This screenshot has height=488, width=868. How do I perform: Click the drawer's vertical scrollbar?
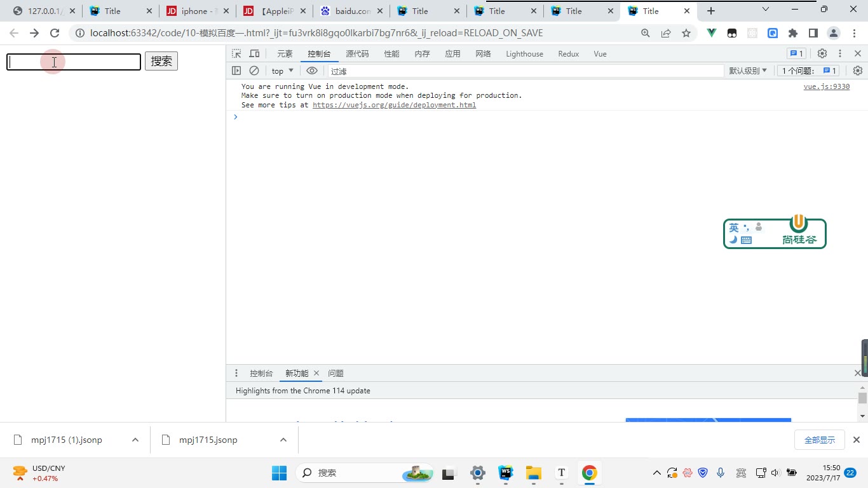[x=862, y=401]
